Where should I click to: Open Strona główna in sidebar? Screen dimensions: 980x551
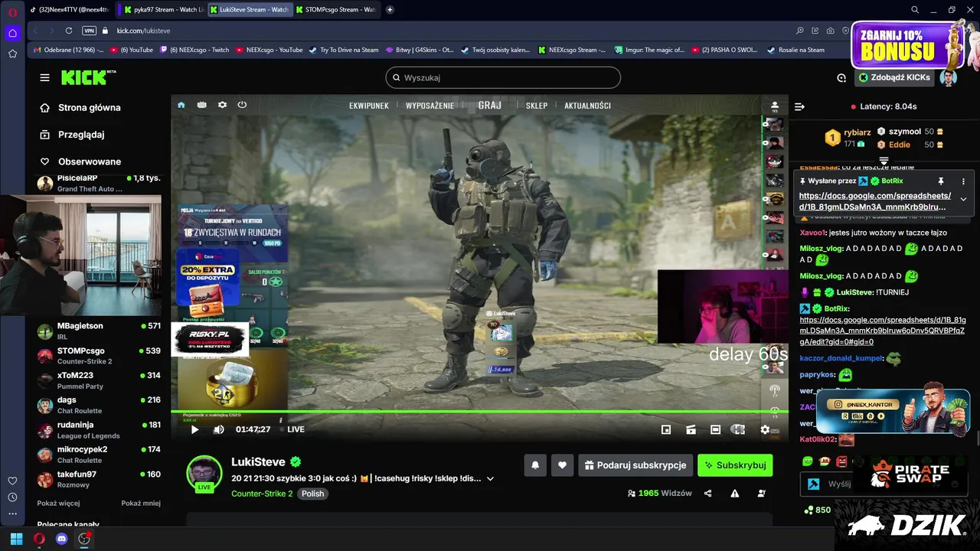(80, 108)
